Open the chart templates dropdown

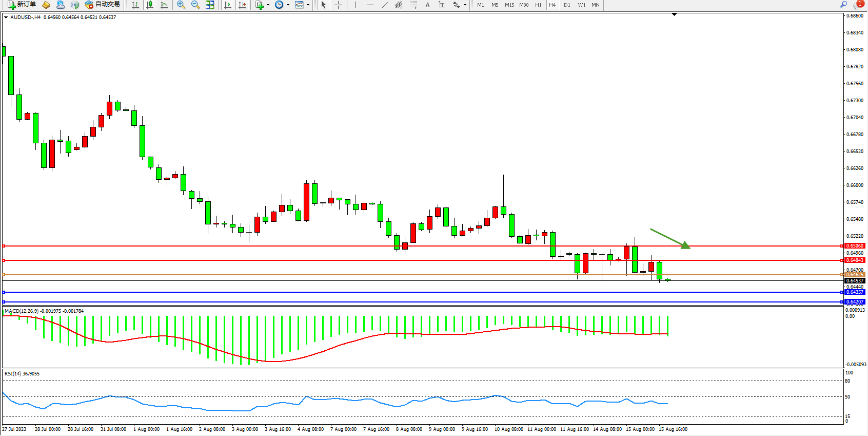(x=308, y=5)
